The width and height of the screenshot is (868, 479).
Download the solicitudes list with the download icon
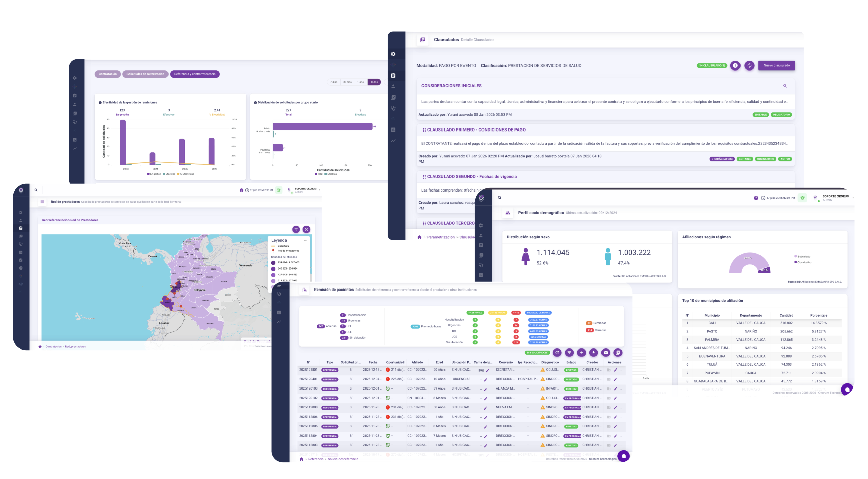pos(593,353)
